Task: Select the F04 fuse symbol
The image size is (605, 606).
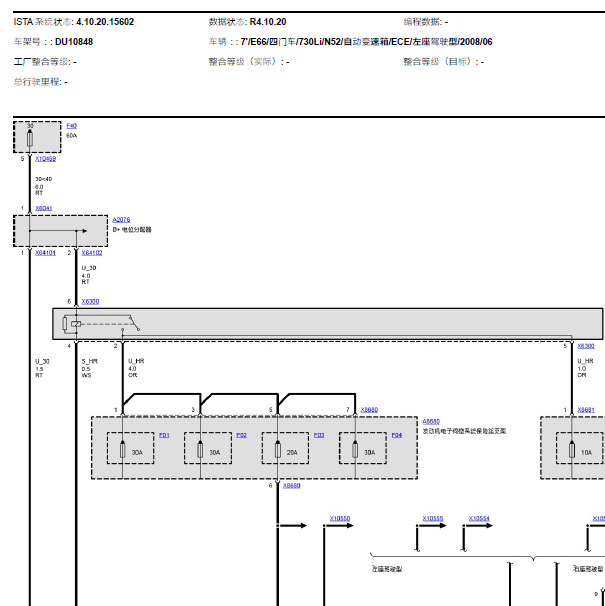Action: click(355, 450)
